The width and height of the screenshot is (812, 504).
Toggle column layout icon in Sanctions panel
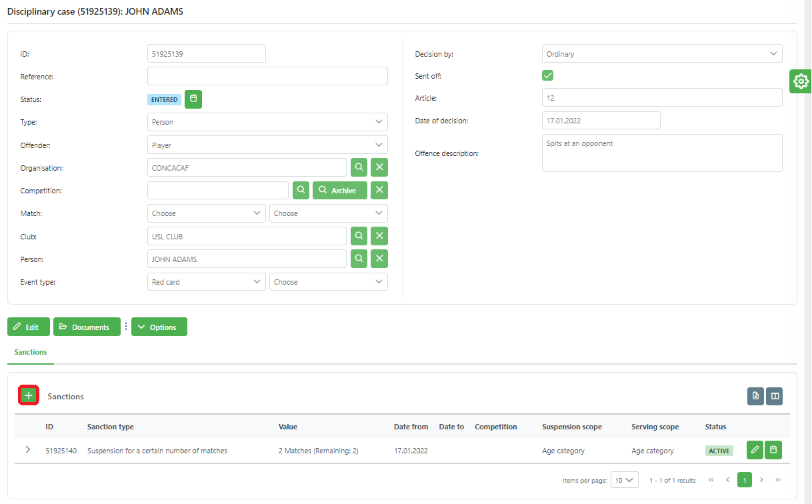coord(774,396)
